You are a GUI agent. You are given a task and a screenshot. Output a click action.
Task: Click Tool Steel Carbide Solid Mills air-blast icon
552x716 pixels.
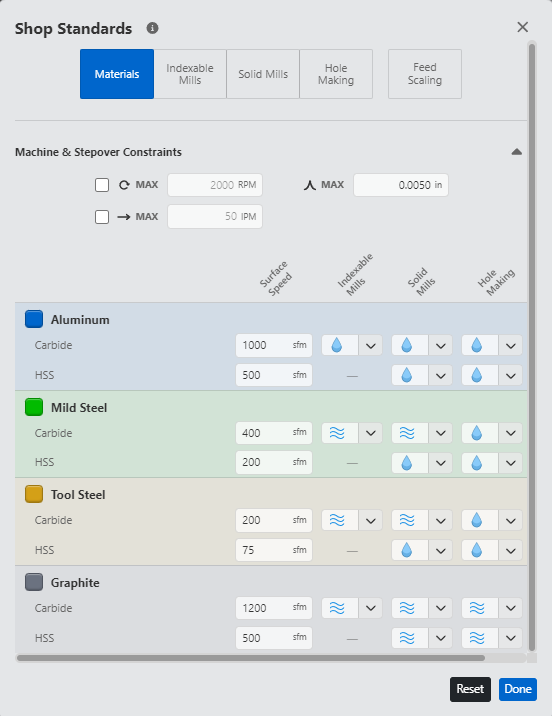click(407, 520)
